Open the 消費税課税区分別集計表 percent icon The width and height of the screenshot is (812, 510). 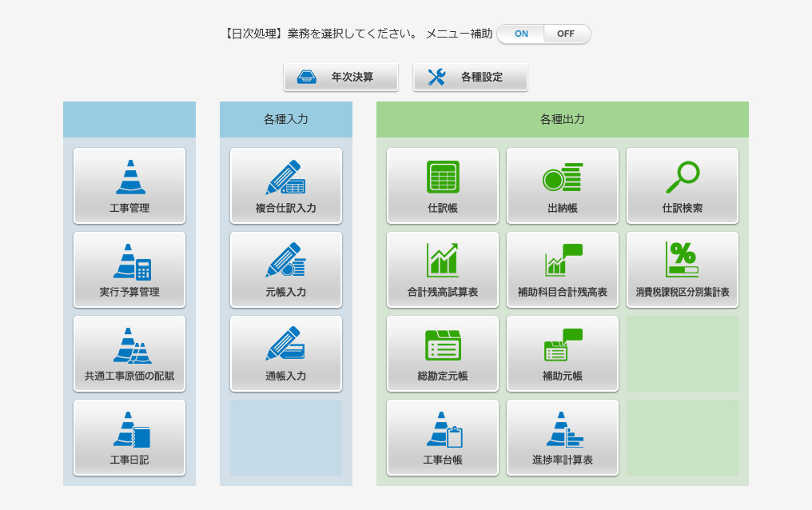click(x=683, y=269)
